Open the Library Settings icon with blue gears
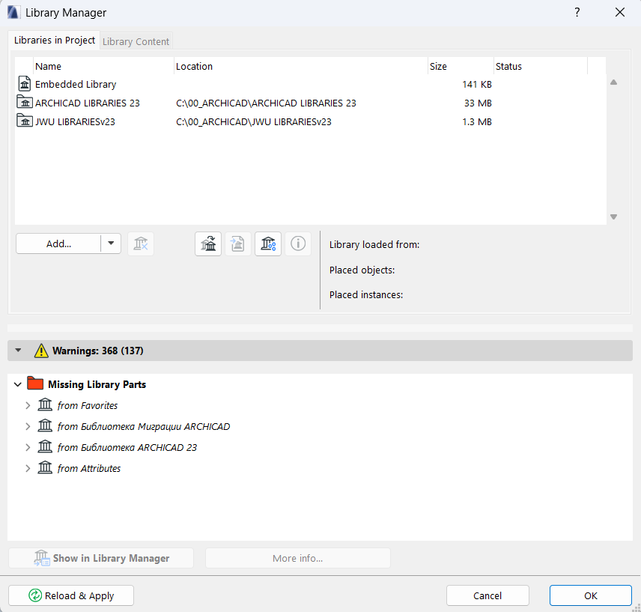Viewport: 641px width, 612px height. pos(268,244)
